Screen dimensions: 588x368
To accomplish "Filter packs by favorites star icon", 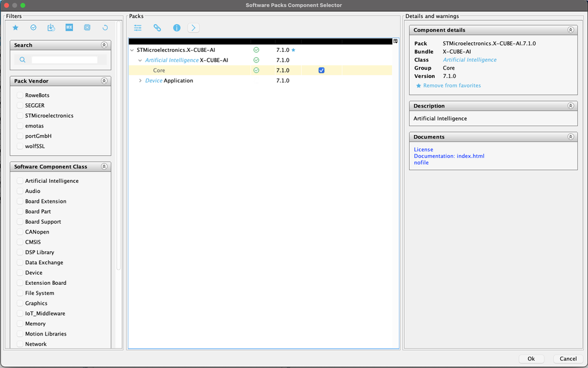I will click(x=15, y=27).
